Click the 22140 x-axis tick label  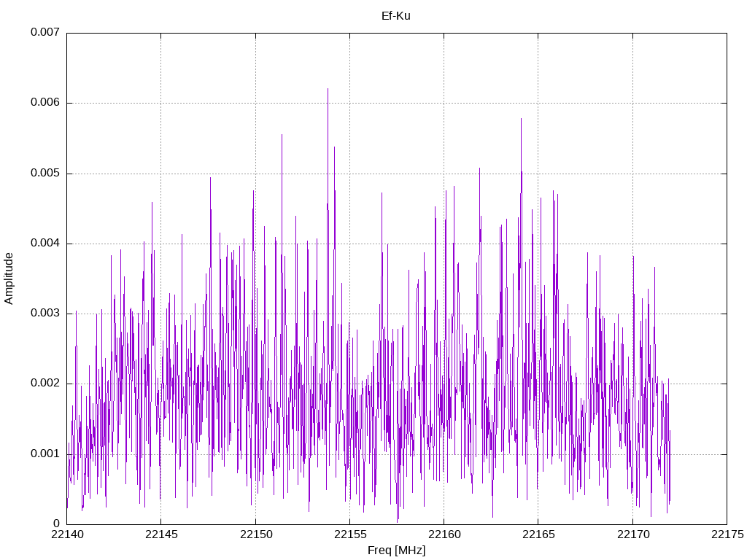coord(67,534)
